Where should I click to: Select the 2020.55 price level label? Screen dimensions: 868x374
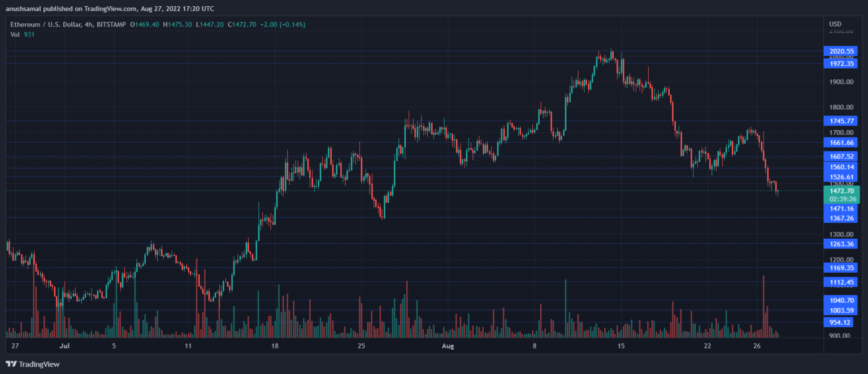pyautogui.click(x=841, y=51)
